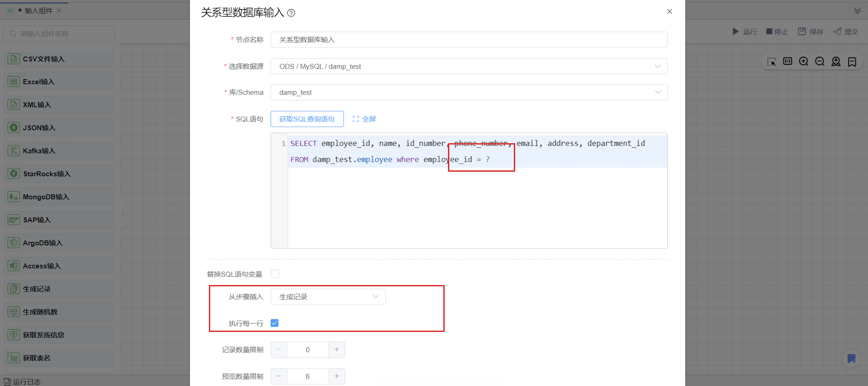Viewport: 868px width, 386px height.
Task: Switch to the 输入组件 tab
Action: coord(38,11)
